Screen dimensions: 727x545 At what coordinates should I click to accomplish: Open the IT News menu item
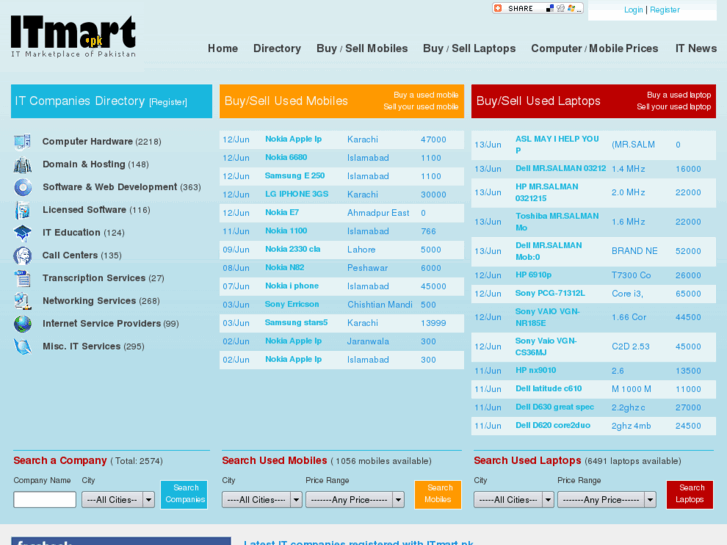coord(695,48)
